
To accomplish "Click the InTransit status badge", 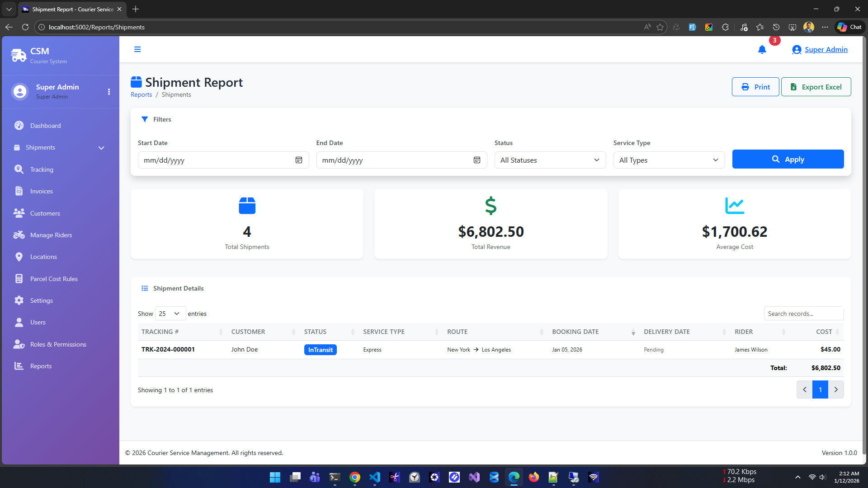I will click(x=320, y=349).
